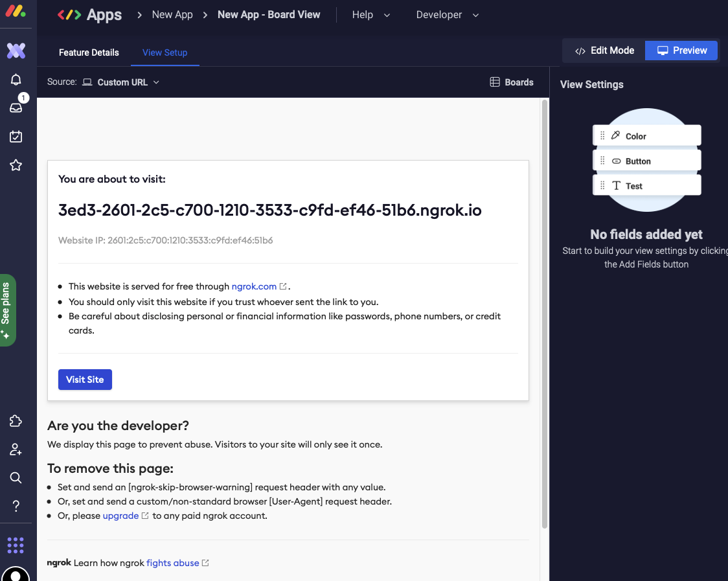Open the search magnifier icon
Viewport: 728px width, 581px height.
(x=16, y=477)
